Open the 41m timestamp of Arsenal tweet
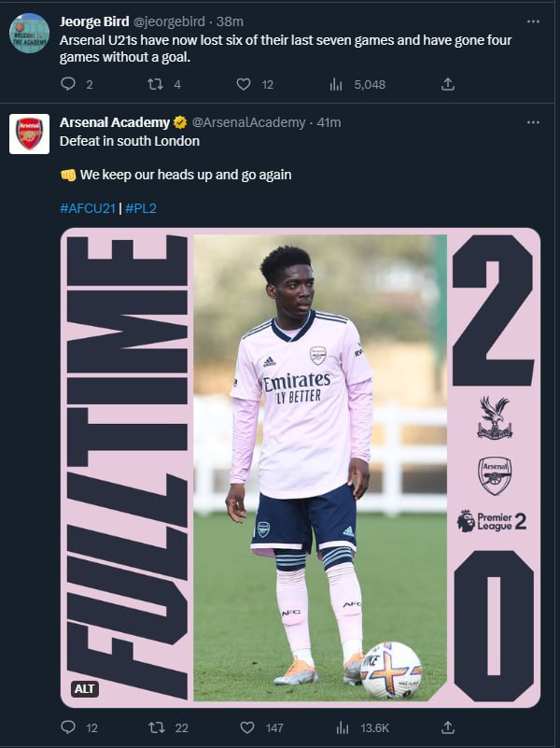Viewport: 560px width, 748px height. (329, 122)
